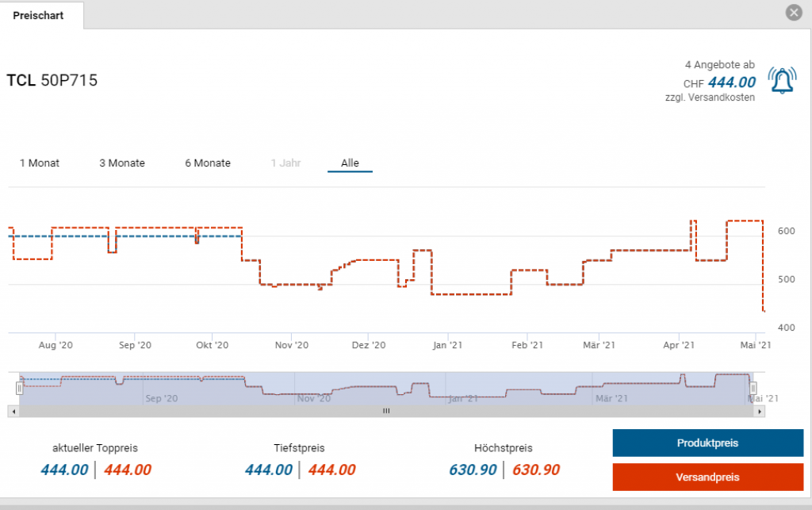Click the scrollbar grip in the center

386,411
